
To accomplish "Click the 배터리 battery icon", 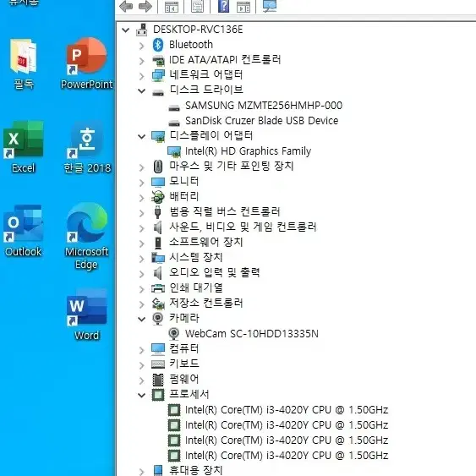I will click(158, 197).
